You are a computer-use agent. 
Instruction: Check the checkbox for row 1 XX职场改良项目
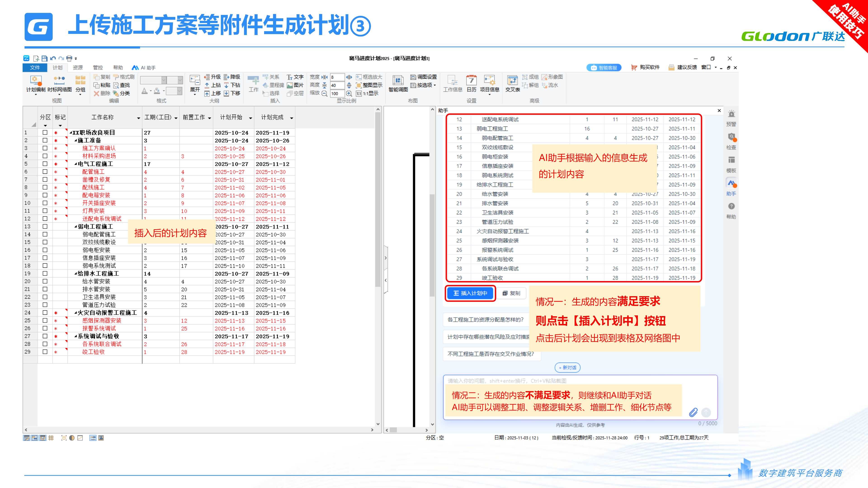pos(45,132)
